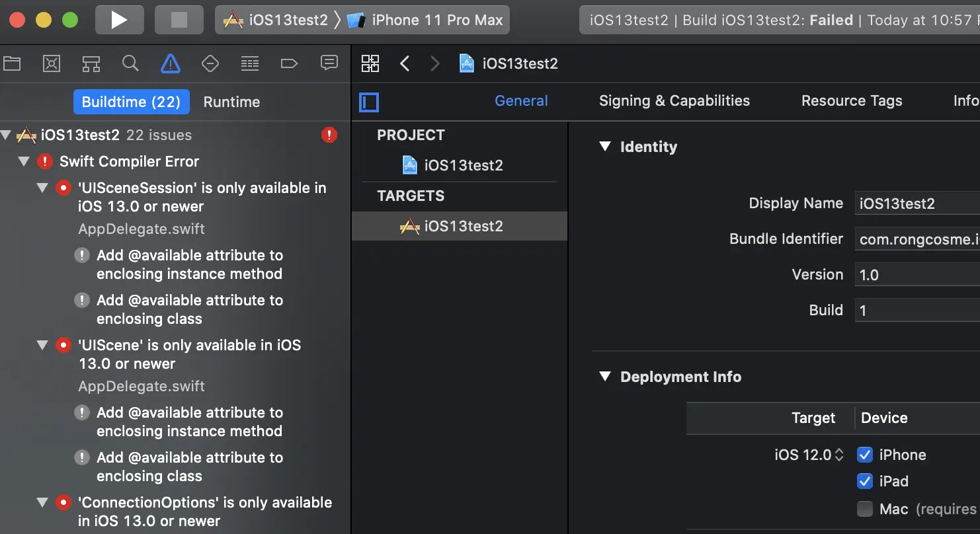Show the Breakpoint navigator

[x=289, y=63]
